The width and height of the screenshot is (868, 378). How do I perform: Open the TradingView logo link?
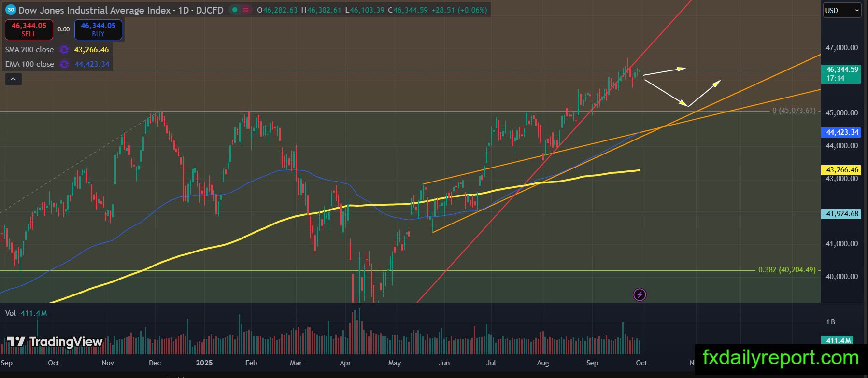(55, 342)
